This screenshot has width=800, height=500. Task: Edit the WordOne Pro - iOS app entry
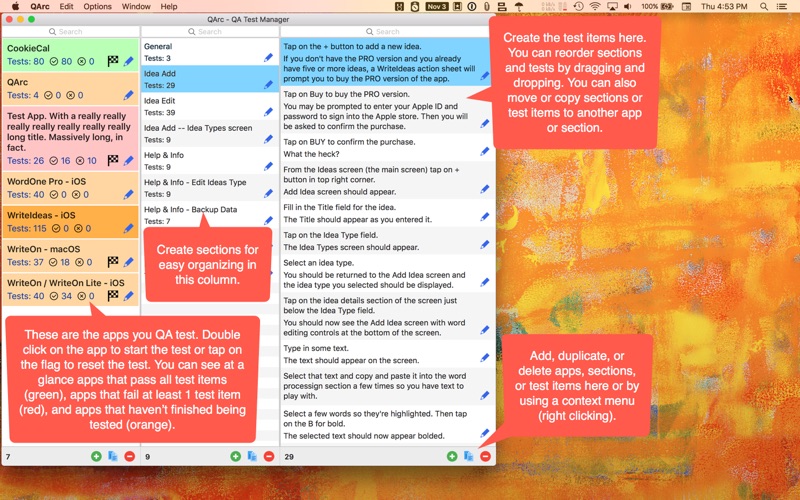(129, 194)
